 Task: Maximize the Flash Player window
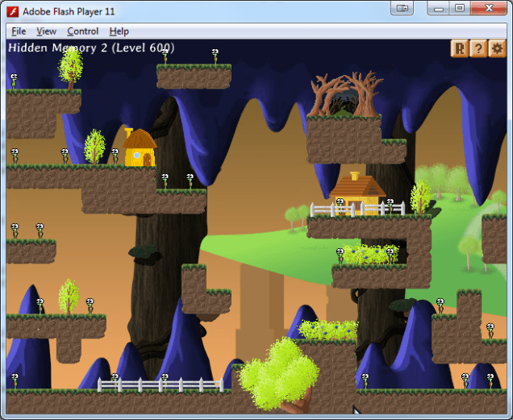(x=460, y=8)
